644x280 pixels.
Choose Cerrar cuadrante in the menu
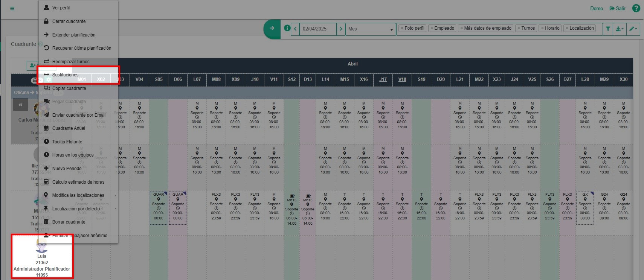coord(69,21)
